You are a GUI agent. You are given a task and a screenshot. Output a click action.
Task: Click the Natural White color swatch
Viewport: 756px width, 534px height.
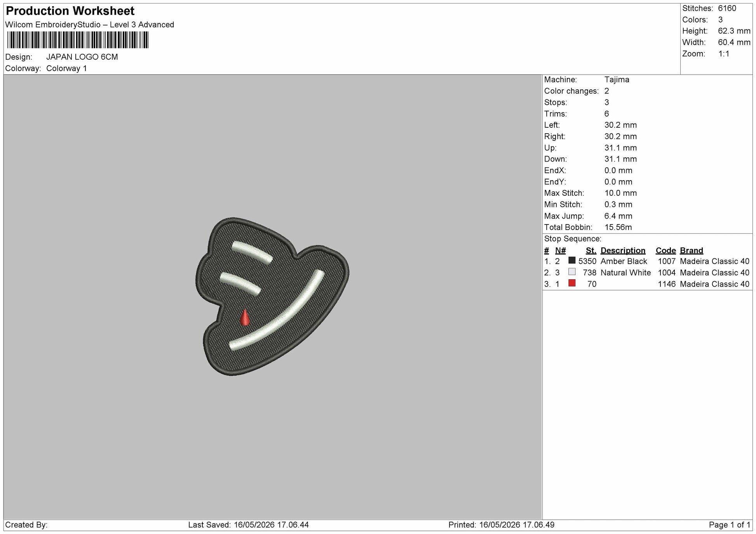(x=571, y=271)
